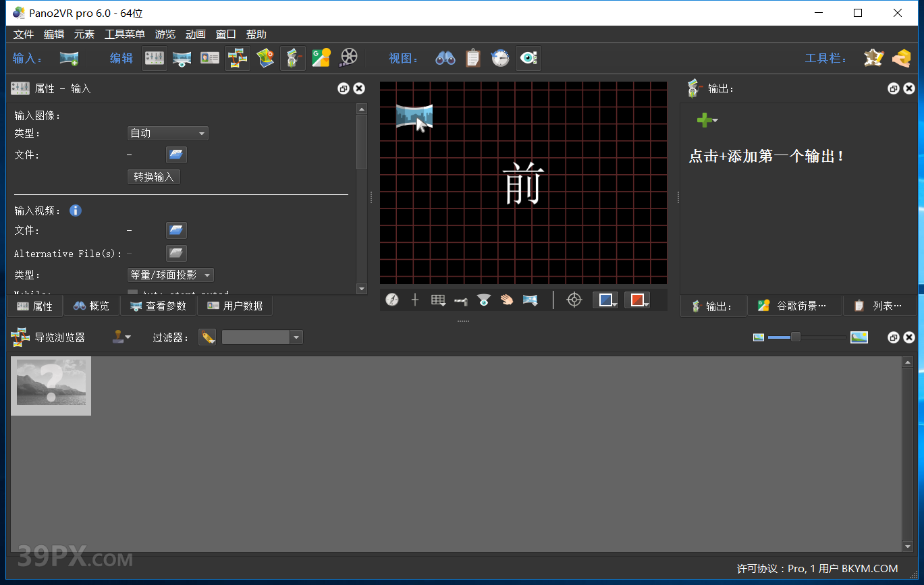The width and height of the screenshot is (924, 585).
Task: Select the hand drag mode icon
Action: [507, 300]
